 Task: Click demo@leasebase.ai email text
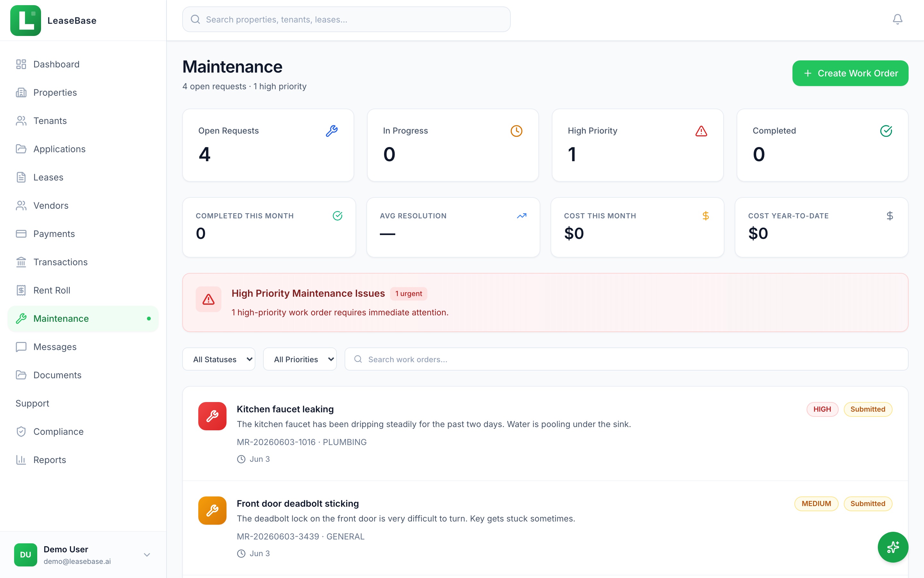(x=77, y=561)
